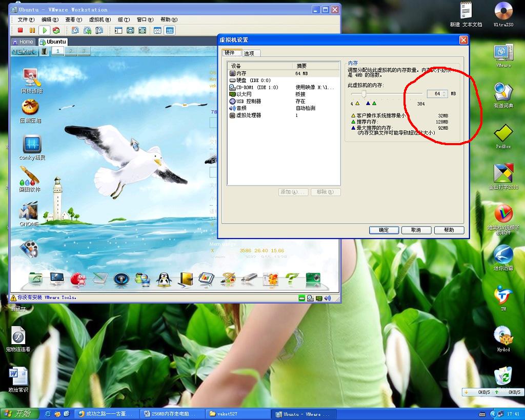The height and width of the screenshot is (420, 525).
Task: Open the 文件 menu
Action: pos(26,20)
